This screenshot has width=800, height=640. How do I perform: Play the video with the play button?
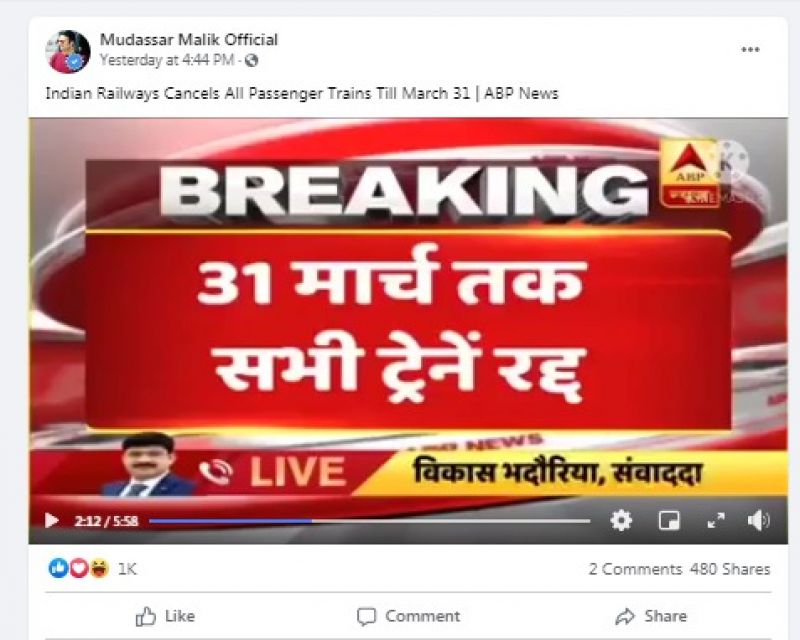[x=52, y=521]
